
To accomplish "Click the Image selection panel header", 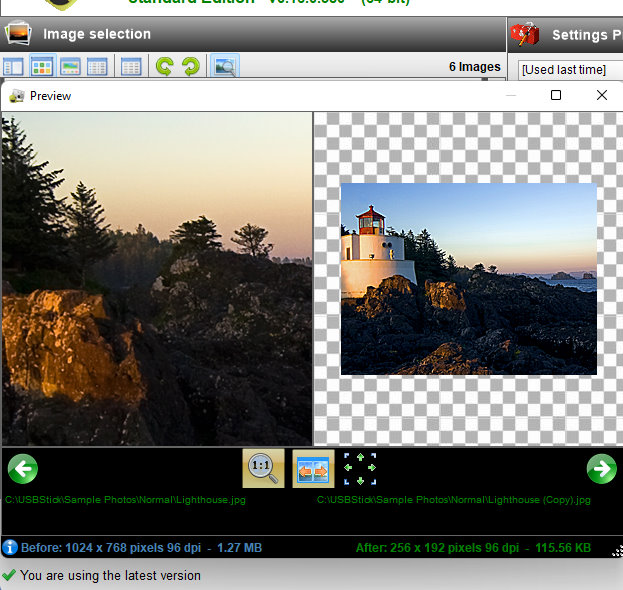I will point(96,34).
